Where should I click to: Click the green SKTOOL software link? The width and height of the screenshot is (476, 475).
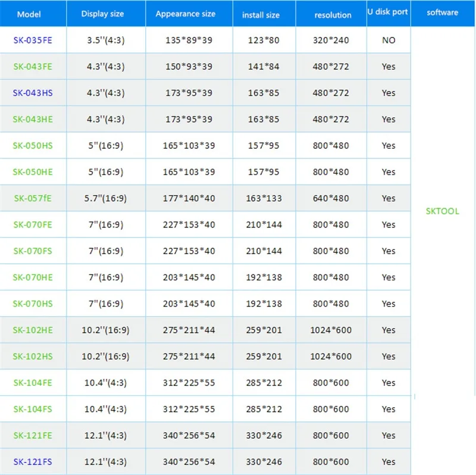point(442,211)
